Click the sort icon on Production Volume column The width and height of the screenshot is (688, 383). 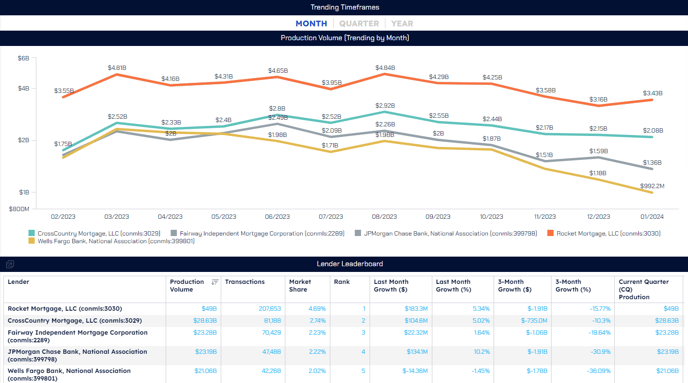click(215, 282)
